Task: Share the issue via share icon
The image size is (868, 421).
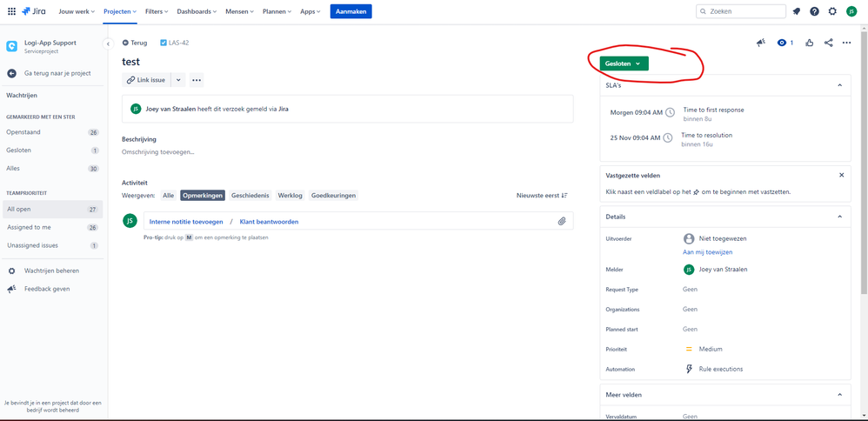Action: [x=829, y=43]
